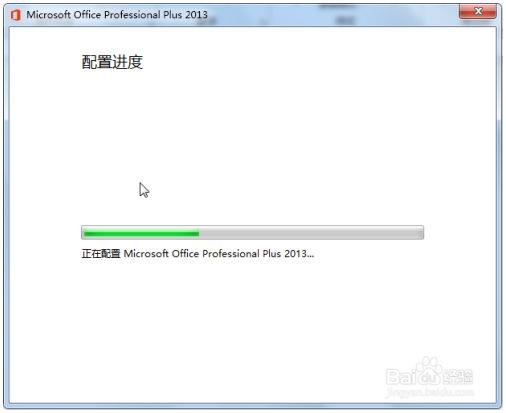
Task: Click the gray unfilled part of progress bar
Action: tap(309, 233)
